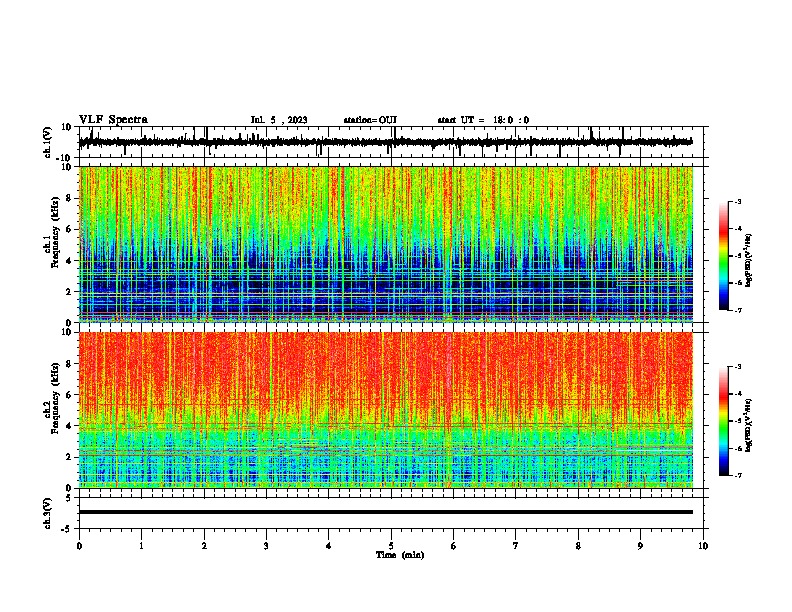Click the '-5' tick label of ch.3 axis

pyautogui.click(x=68, y=529)
